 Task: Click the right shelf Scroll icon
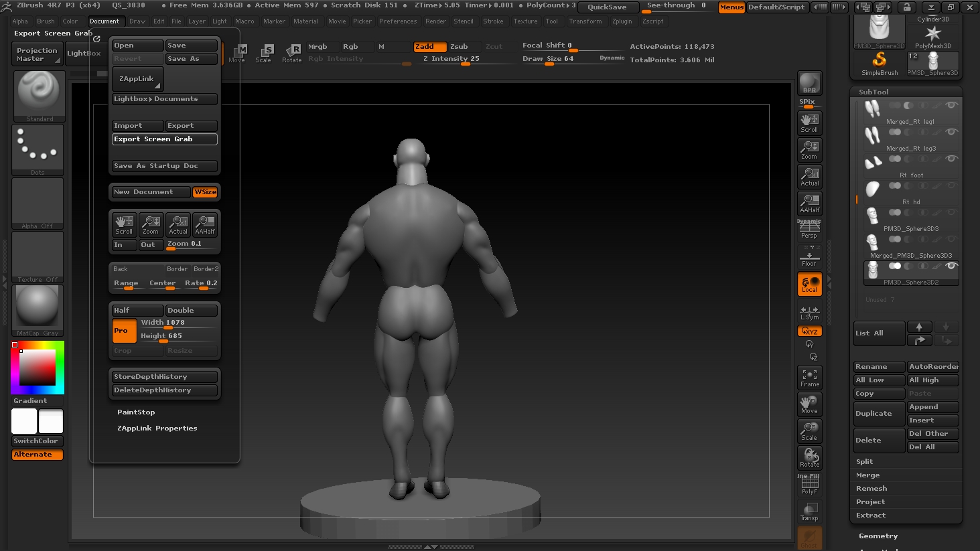809,123
